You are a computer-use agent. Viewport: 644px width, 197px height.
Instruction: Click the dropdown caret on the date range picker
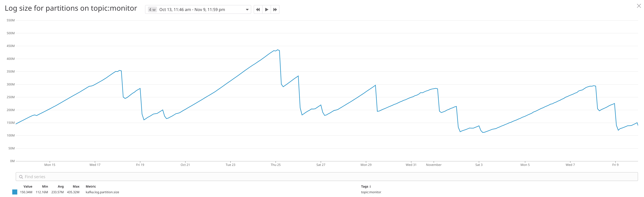click(247, 10)
